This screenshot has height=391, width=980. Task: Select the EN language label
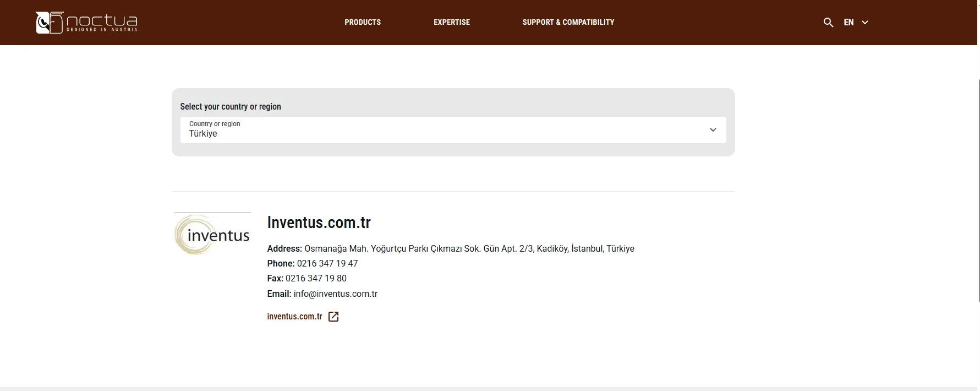click(849, 23)
